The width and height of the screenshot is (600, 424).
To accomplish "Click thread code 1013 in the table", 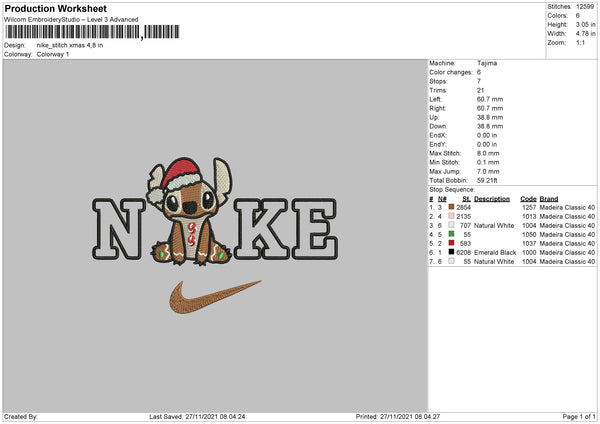I will click(529, 217).
